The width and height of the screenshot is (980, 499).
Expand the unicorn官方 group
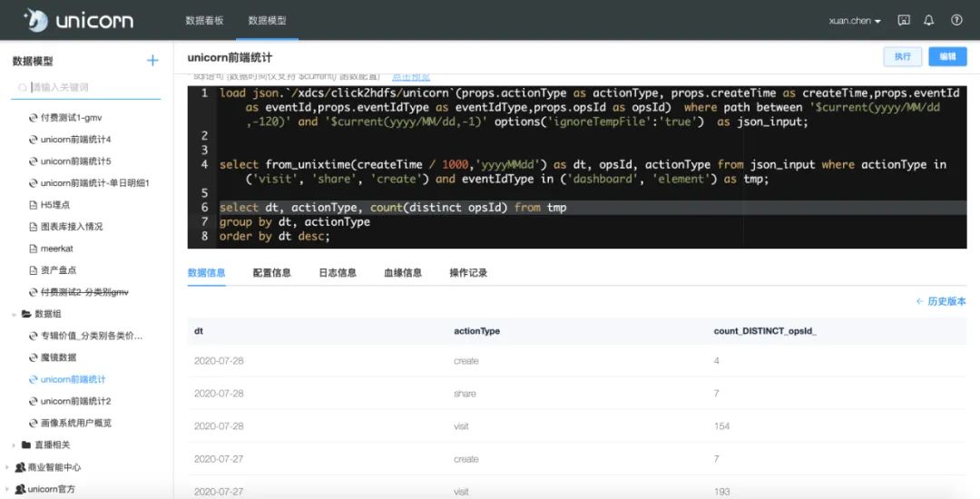(7, 489)
